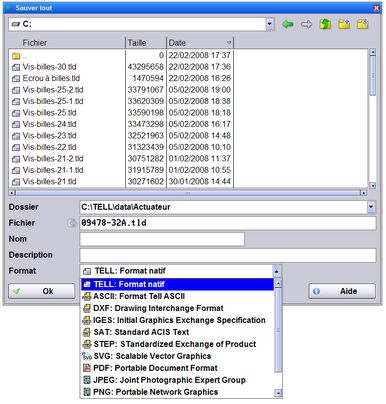Click the C: drive combo box

click(141, 24)
